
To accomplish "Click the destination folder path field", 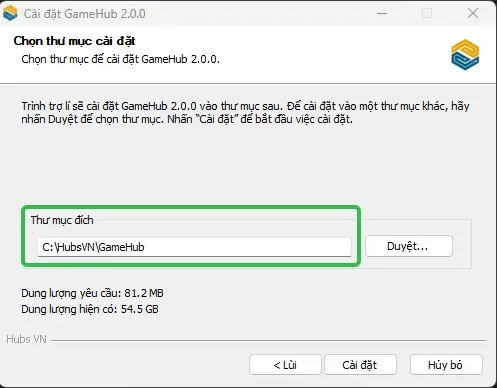I will pyautogui.click(x=194, y=247).
